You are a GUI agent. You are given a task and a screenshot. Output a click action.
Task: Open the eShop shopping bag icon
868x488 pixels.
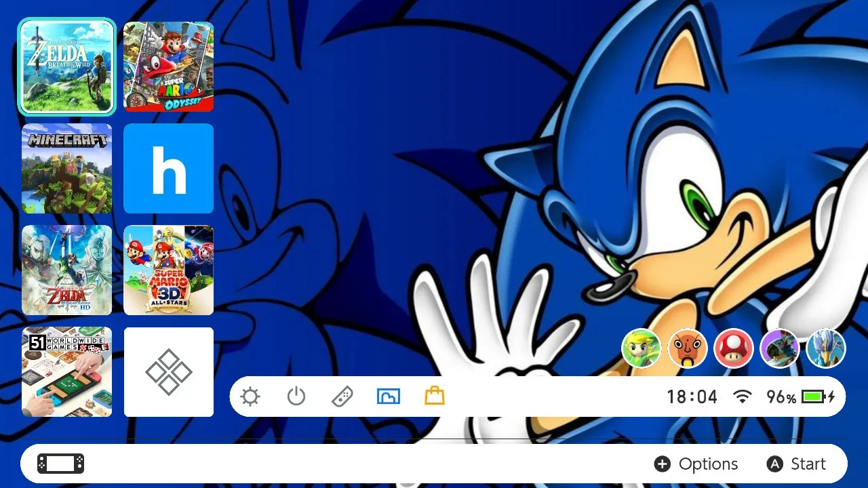(x=435, y=396)
